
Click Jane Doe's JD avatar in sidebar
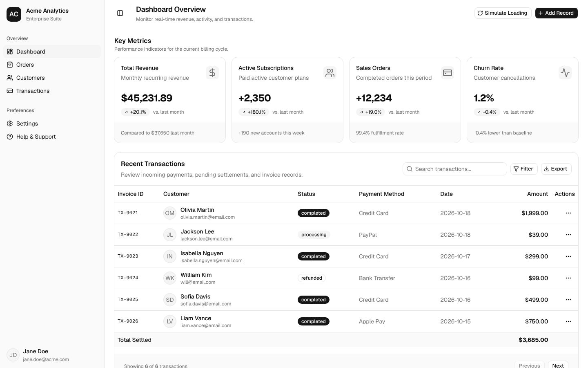tap(13, 355)
